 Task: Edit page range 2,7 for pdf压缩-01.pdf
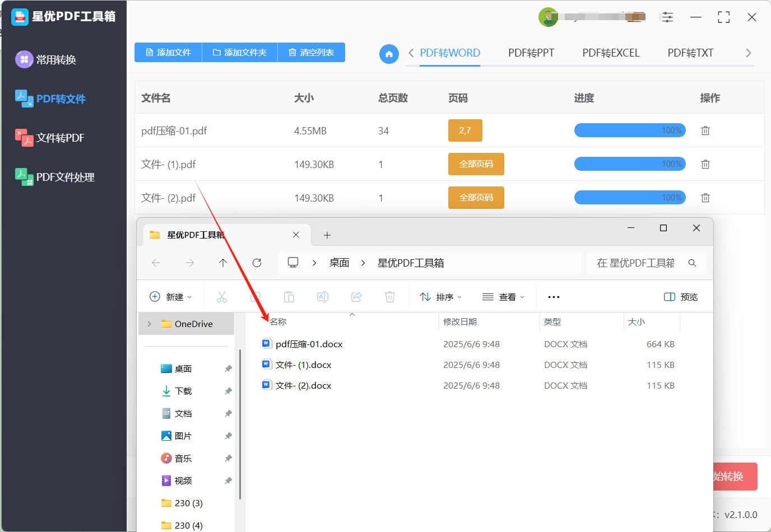click(x=465, y=130)
